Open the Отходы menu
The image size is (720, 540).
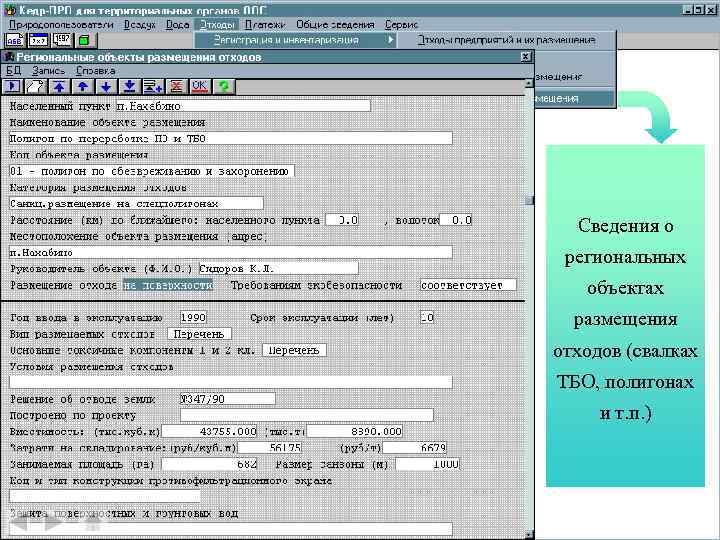(218, 24)
